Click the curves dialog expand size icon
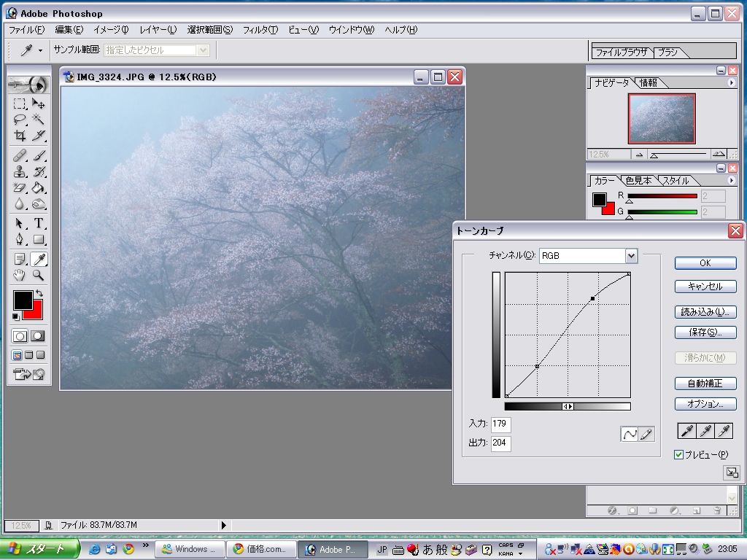 pos(731,472)
